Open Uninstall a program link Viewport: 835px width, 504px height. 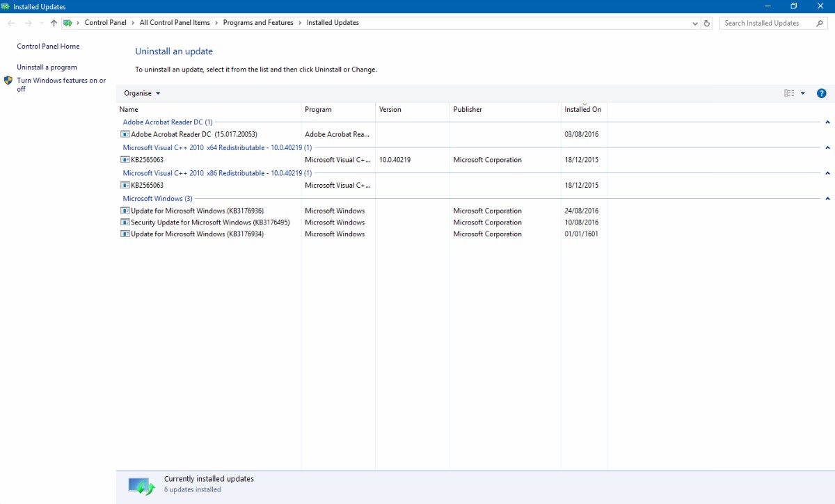pyautogui.click(x=47, y=67)
